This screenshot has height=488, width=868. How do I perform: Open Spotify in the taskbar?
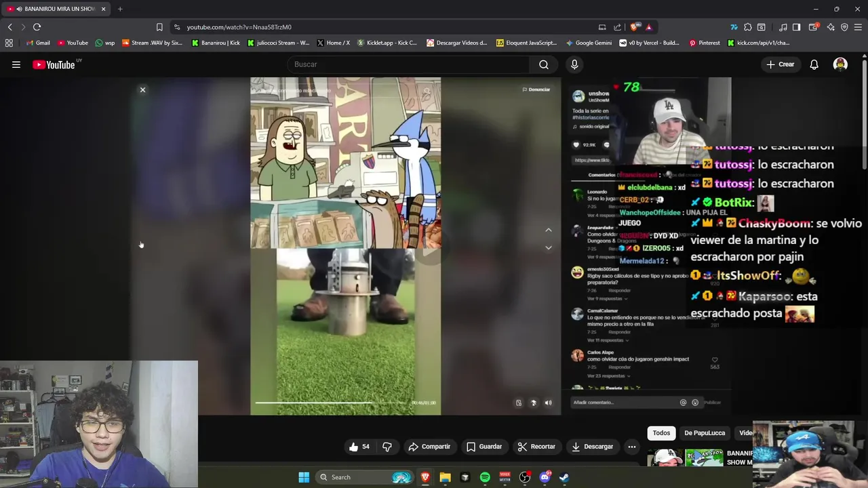point(485,477)
